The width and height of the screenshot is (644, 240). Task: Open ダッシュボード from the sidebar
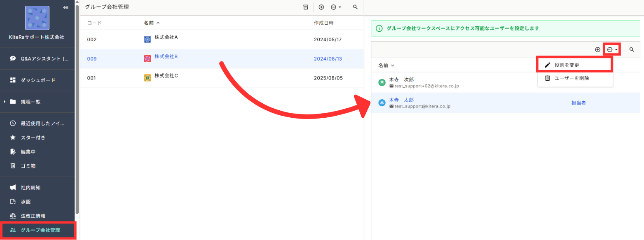pyautogui.click(x=38, y=80)
